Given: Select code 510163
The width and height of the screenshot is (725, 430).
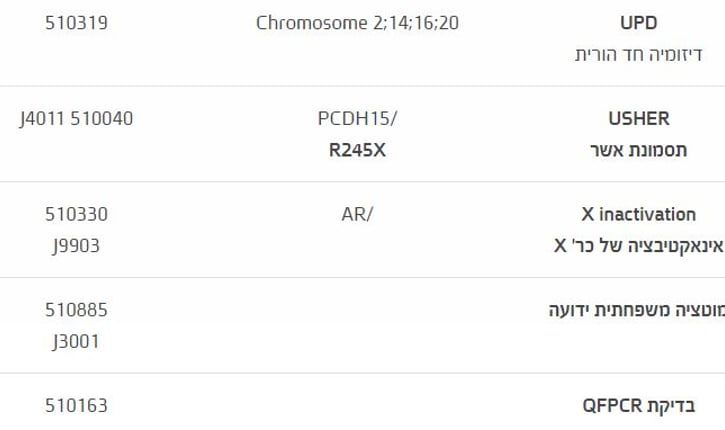Looking at the screenshot, I should [76, 405].
